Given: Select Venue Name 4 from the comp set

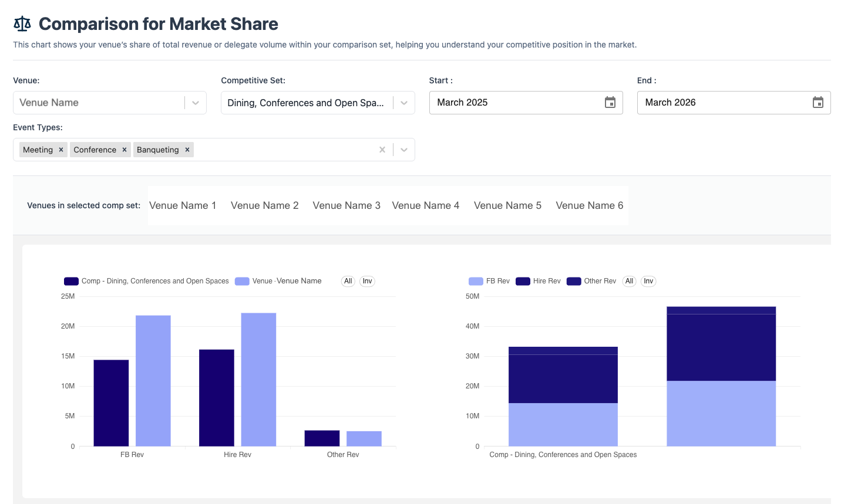Looking at the screenshot, I should click(x=426, y=205).
